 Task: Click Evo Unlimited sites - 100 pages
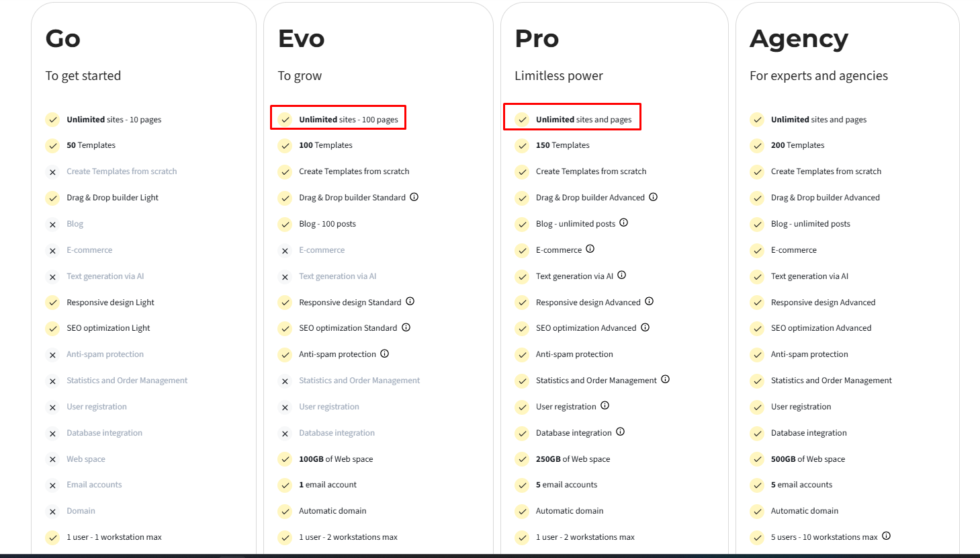(x=349, y=120)
